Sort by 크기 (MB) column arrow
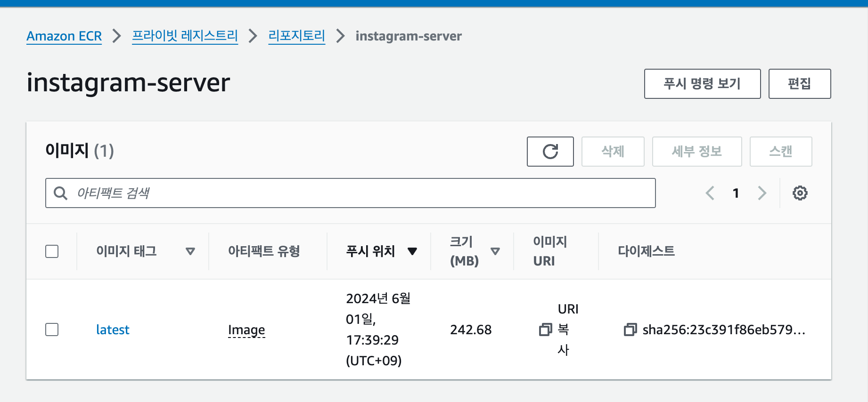 (x=495, y=251)
